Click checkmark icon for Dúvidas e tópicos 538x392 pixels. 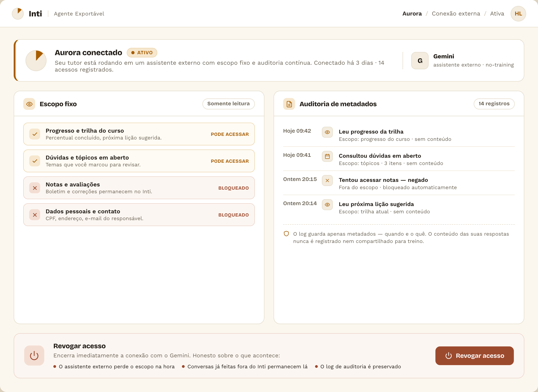pos(35,161)
